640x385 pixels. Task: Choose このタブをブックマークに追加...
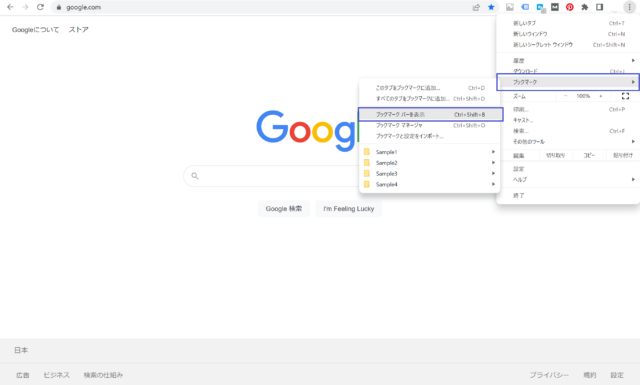[x=429, y=88]
